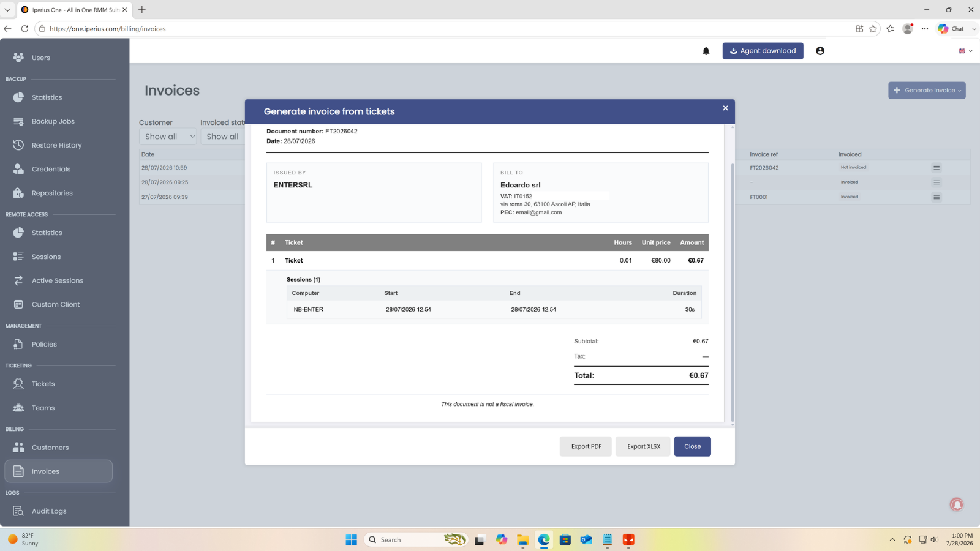Click the Invoices sidebar icon
The image size is (980, 551).
[18, 471]
